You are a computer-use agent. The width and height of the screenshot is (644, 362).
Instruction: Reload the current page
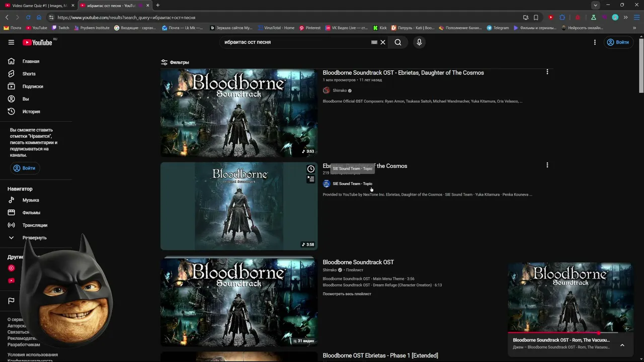(x=28, y=18)
